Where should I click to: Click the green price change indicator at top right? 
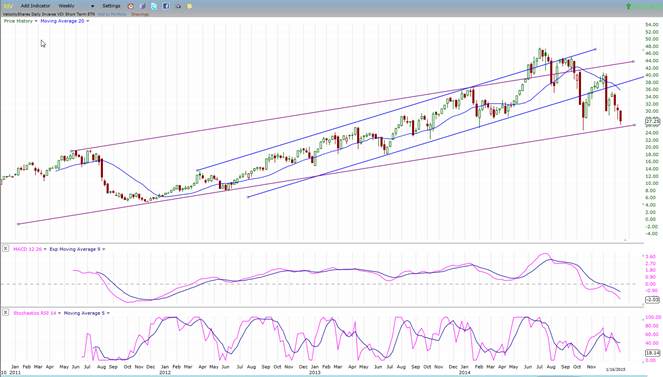point(644,6)
